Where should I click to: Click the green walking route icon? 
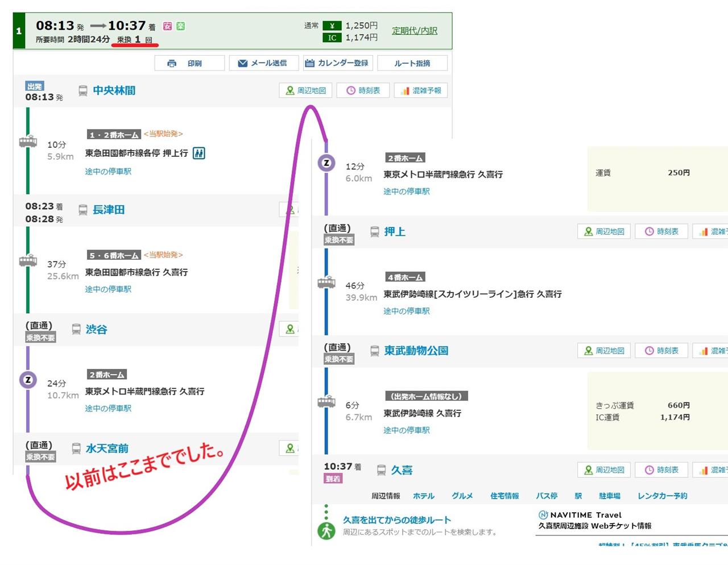[326, 531]
